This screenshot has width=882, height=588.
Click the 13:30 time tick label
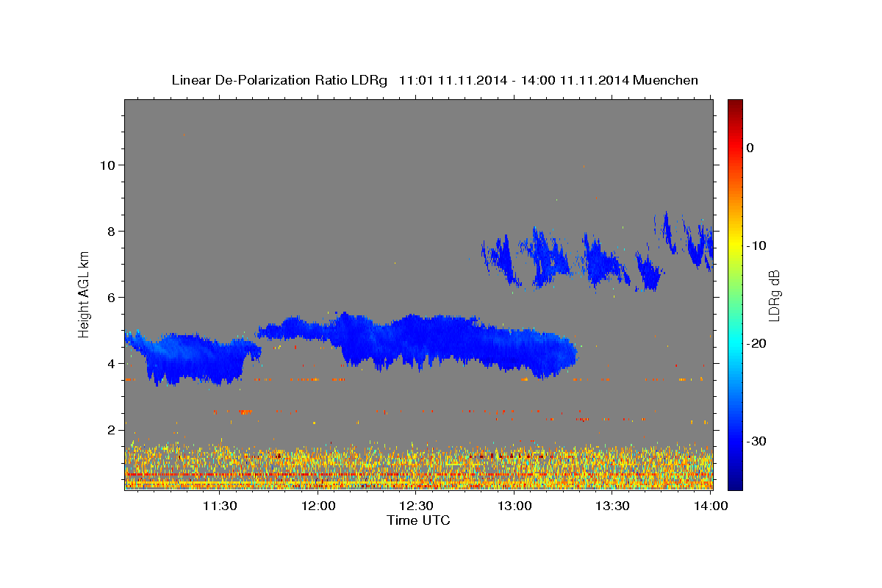pyautogui.click(x=612, y=506)
